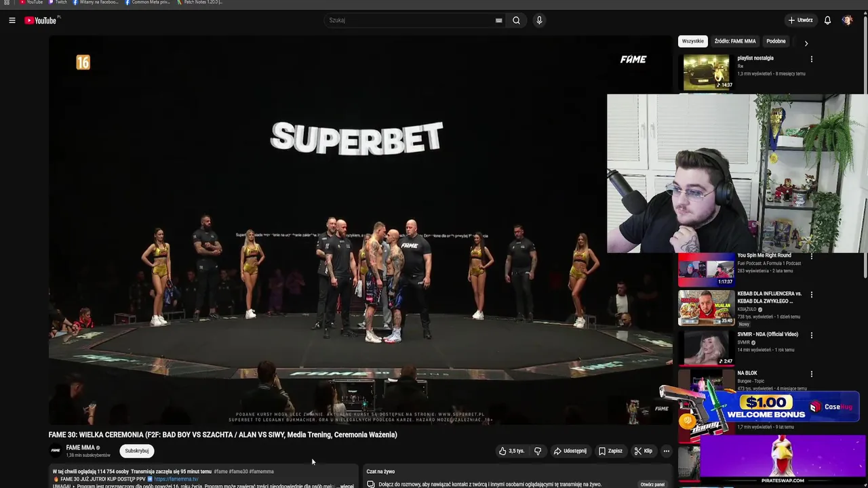Open options menu for NA BLOK video

pos(811,374)
